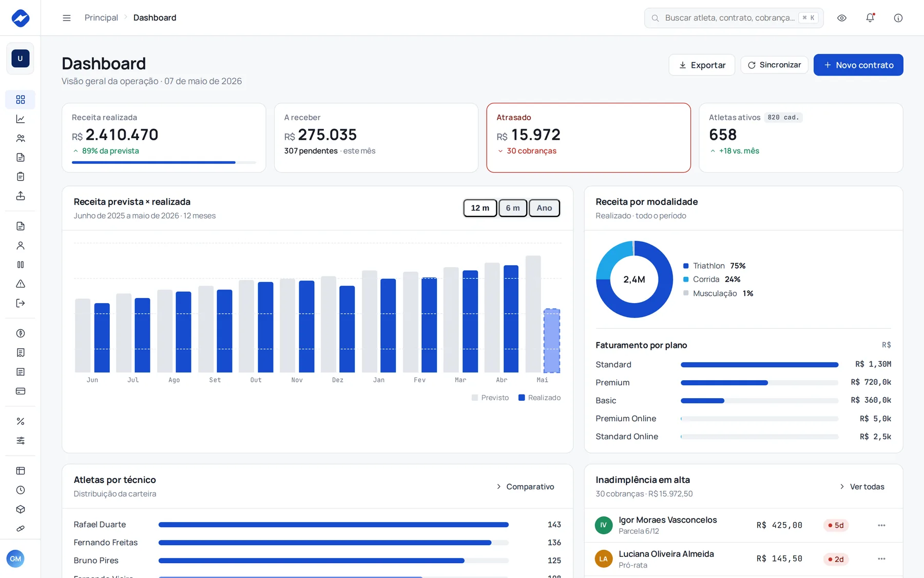This screenshot has width=924, height=578.
Task: Create a new contract with Novo contrato
Action: point(858,65)
